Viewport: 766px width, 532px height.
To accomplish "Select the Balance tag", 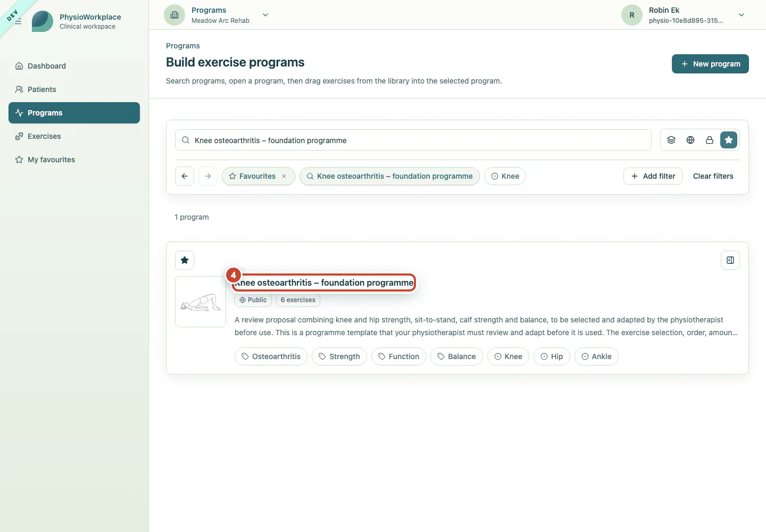I will coord(456,356).
